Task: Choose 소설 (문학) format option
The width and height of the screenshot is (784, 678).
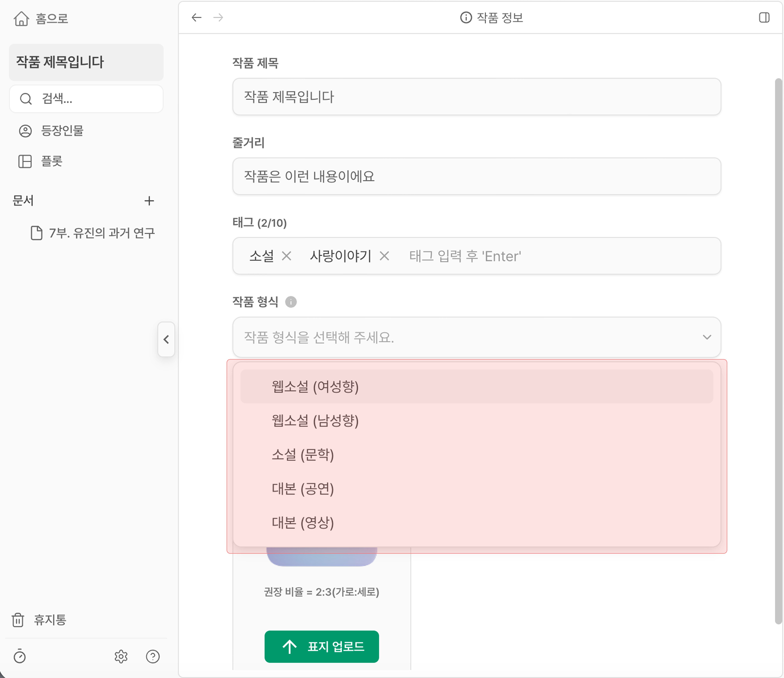Action: [477, 455]
